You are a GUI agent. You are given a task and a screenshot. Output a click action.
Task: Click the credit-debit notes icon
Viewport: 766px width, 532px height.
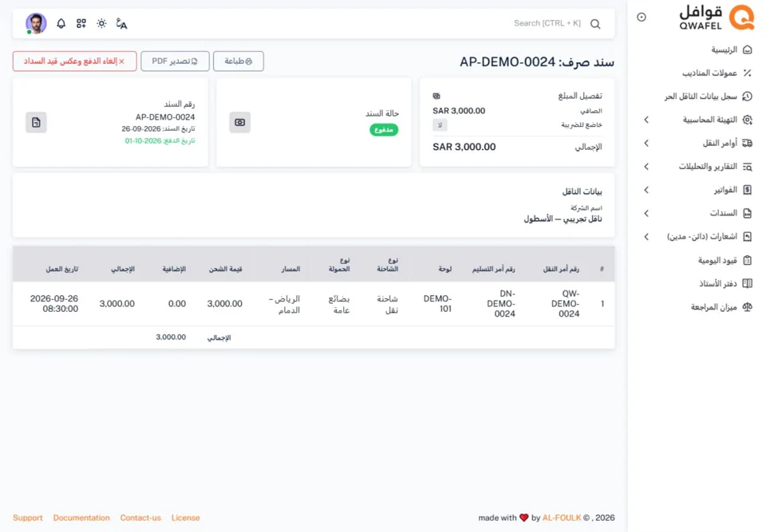747,237
